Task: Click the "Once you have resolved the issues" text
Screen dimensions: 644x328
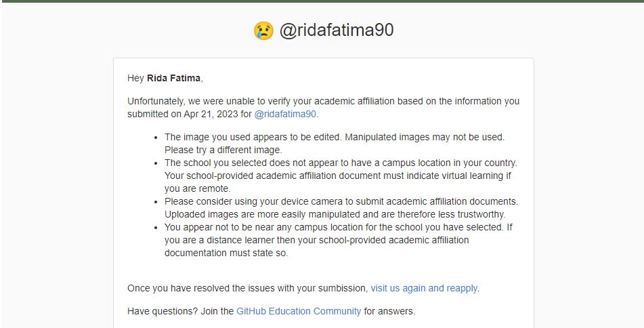Action: (247, 288)
